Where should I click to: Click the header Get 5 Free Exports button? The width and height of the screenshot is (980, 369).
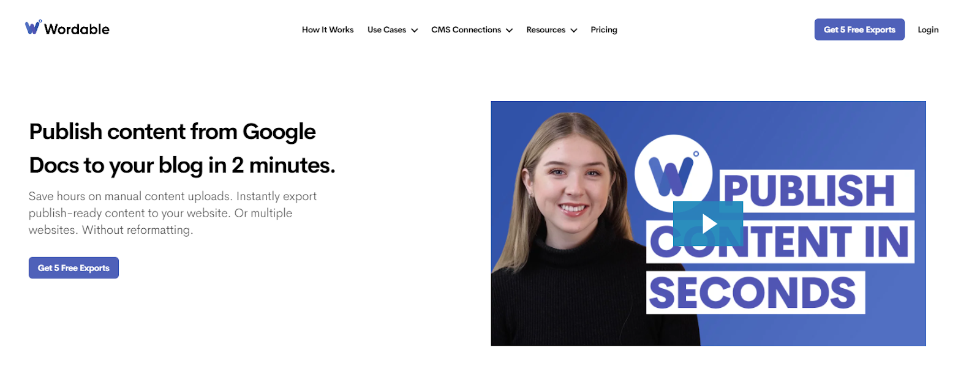click(x=859, y=29)
